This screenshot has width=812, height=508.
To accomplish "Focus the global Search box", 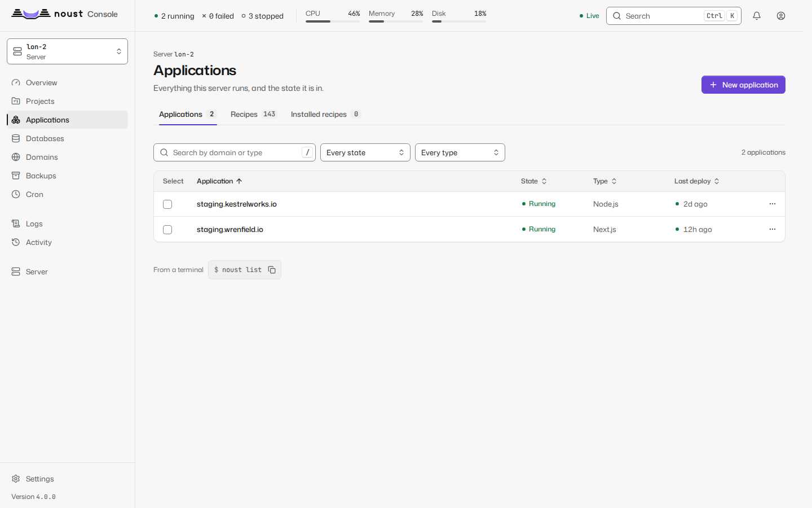I will [x=674, y=16].
